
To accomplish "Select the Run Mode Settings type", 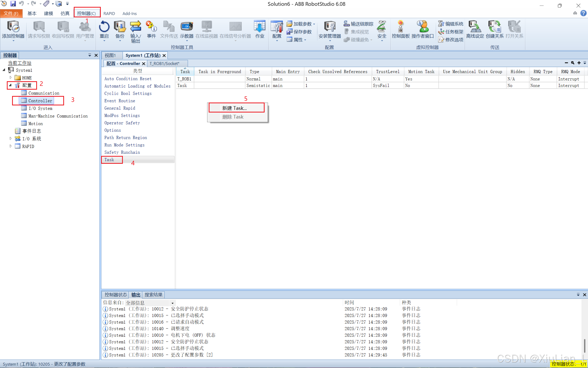I will 124,145.
